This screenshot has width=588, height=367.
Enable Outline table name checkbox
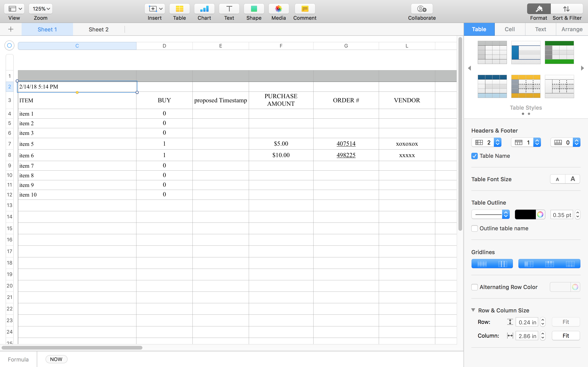coord(474,228)
